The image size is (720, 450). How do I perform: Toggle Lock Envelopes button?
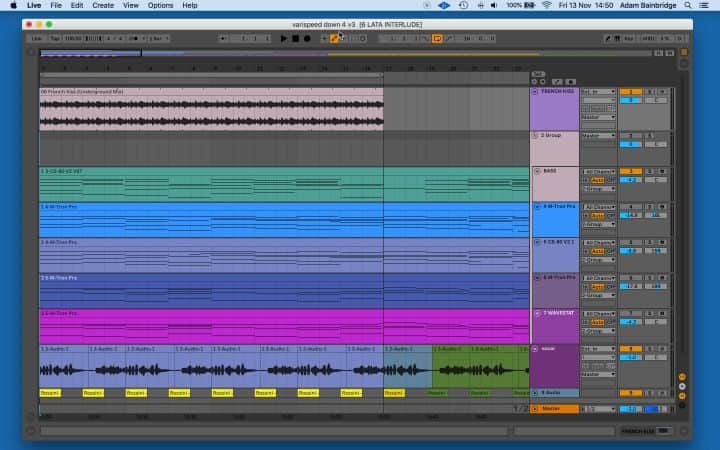pyautogui.click(x=570, y=82)
